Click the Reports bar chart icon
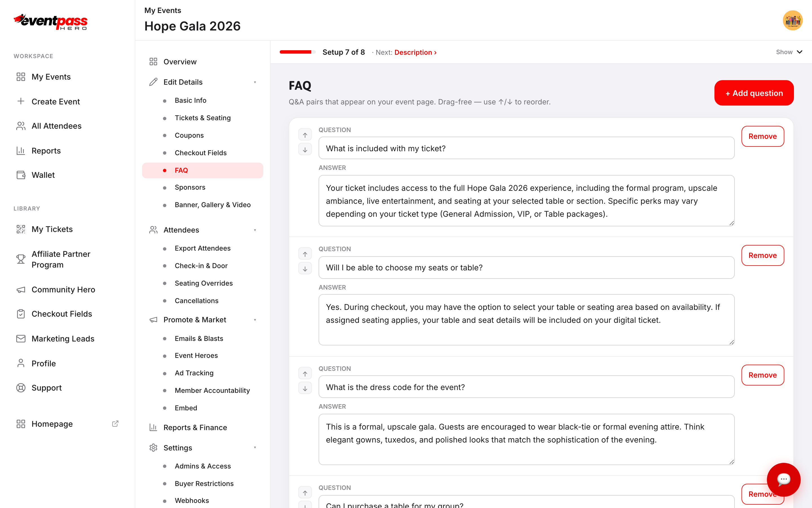The image size is (812, 508). (21, 150)
